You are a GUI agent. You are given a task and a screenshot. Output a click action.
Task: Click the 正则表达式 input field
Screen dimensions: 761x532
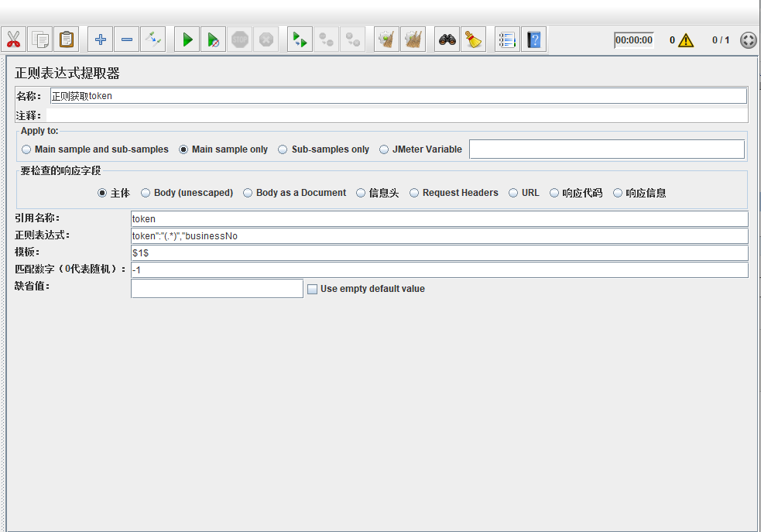[x=439, y=236]
